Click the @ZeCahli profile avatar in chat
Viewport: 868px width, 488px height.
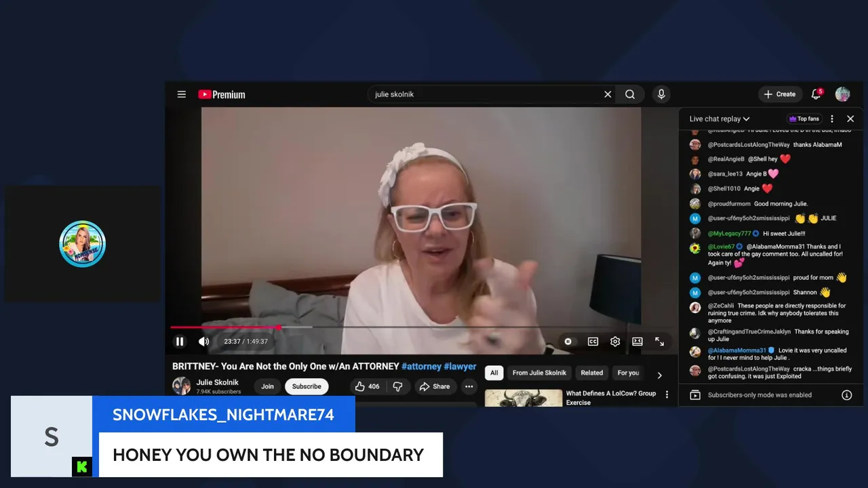click(x=695, y=308)
